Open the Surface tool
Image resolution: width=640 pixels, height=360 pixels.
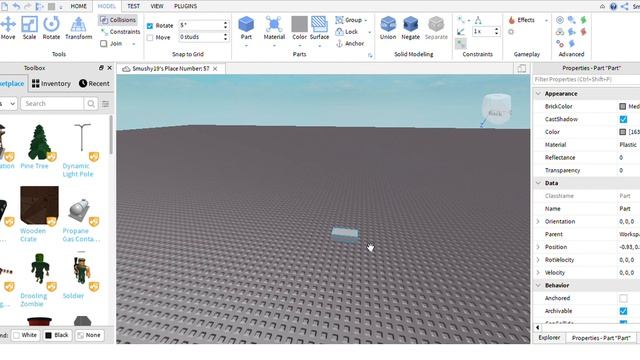coord(319,28)
